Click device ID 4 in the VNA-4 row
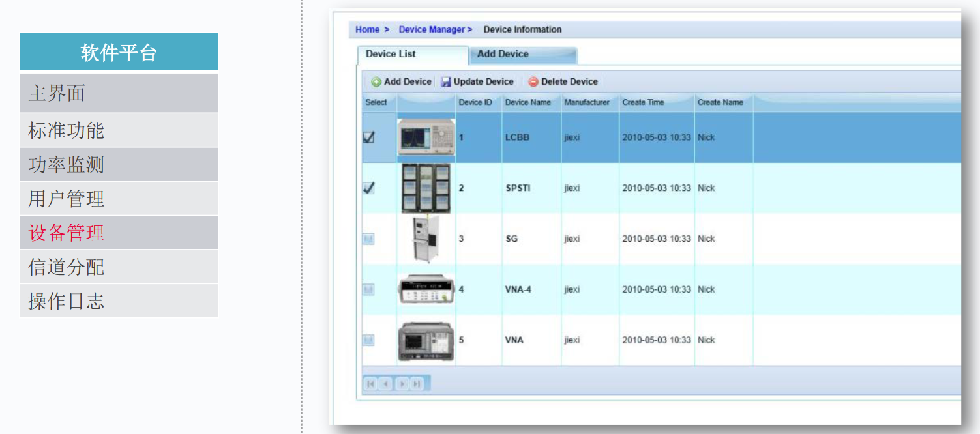This screenshot has width=980, height=434. pyautogui.click(x=461, y=289)
